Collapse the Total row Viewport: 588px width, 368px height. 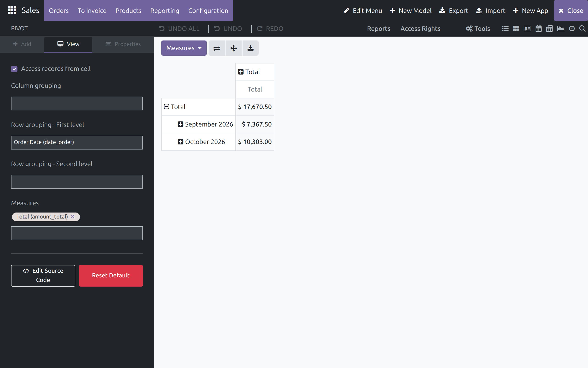coord(167,106)
